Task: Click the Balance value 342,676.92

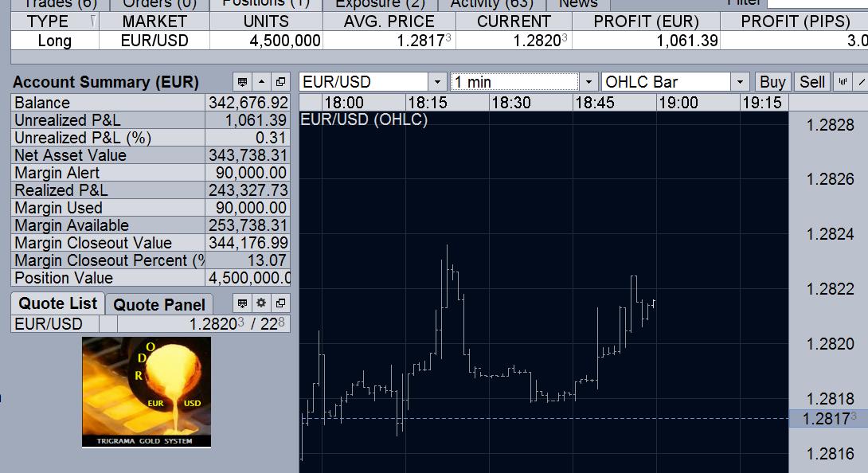Action: click(248, 103)
